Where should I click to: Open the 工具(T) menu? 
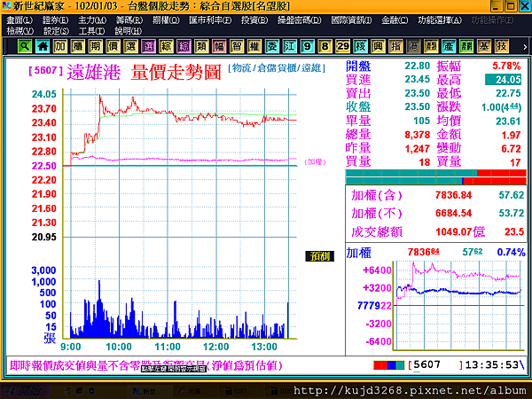click(91, 31)
